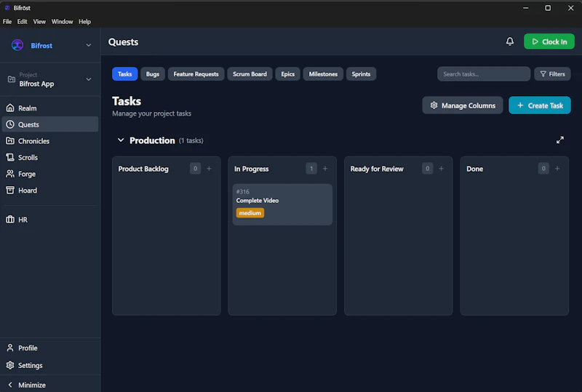The image size is (582, 392).
Task: Open the Forge section
Action: point(50,174)
